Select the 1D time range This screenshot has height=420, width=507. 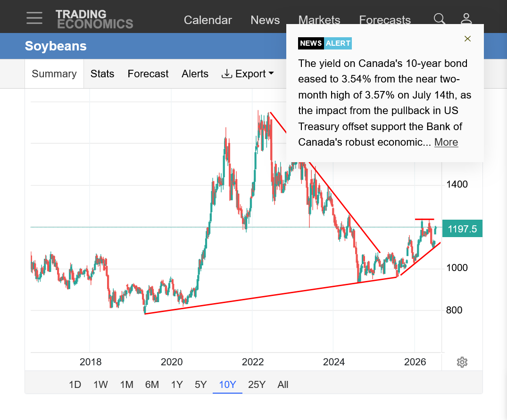point(75,385)
